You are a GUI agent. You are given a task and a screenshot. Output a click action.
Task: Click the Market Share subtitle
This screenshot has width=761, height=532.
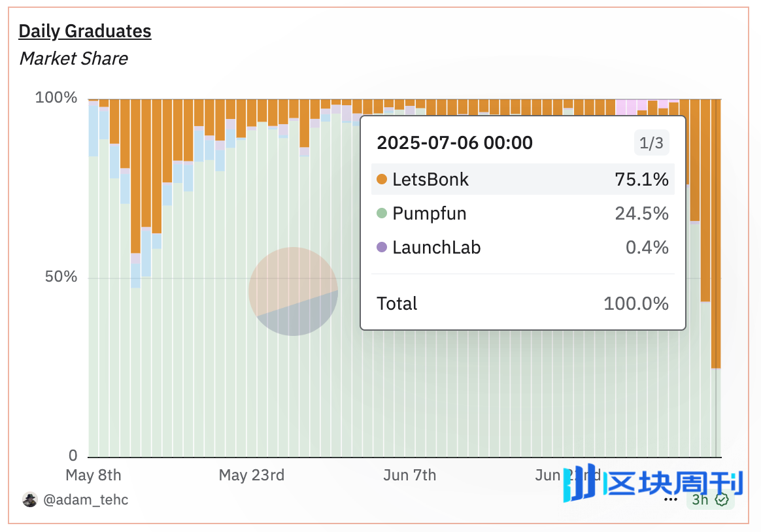pyautogui.click(x=74, y=59)
